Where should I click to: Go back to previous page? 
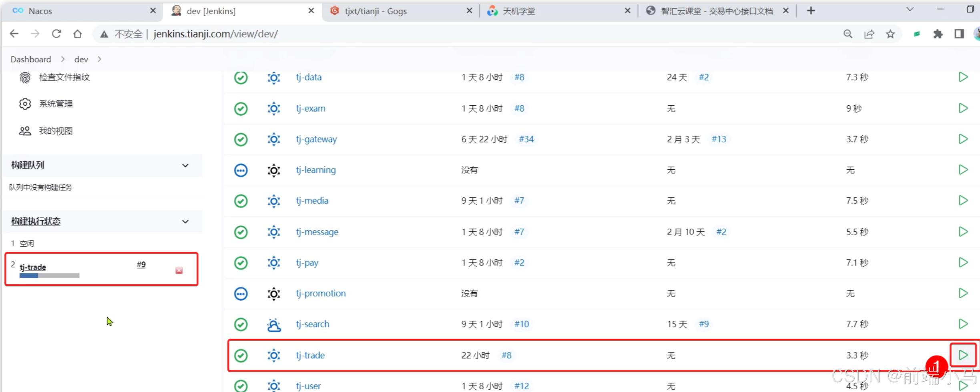coord(14,34)
